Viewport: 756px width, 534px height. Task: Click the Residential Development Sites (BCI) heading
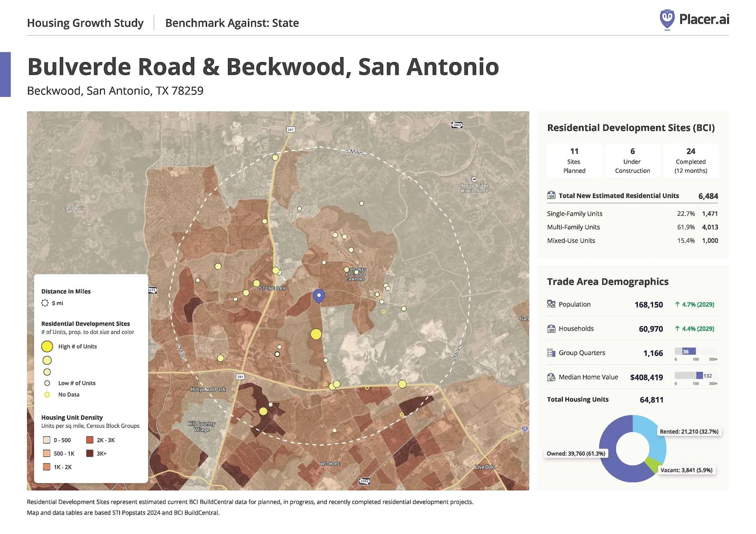(x=631, y=128)
